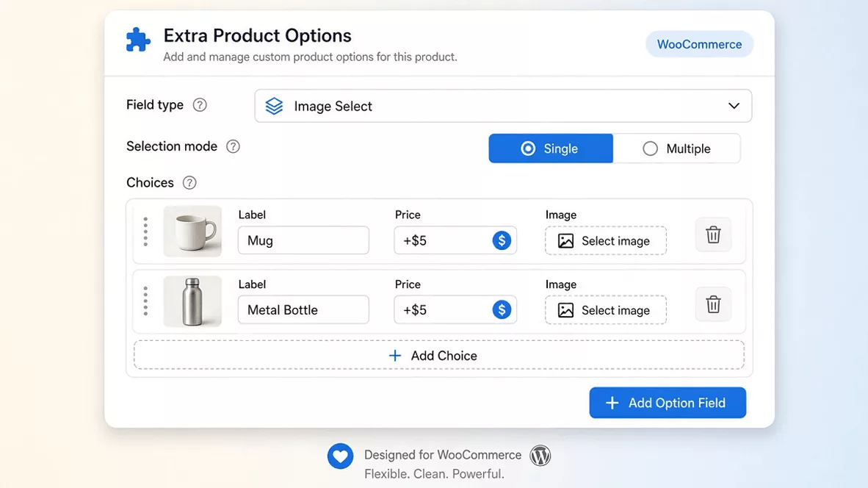This screenshot has height=488, width=868.
Task: Click the Field type label text
Action: pos(154,104)
